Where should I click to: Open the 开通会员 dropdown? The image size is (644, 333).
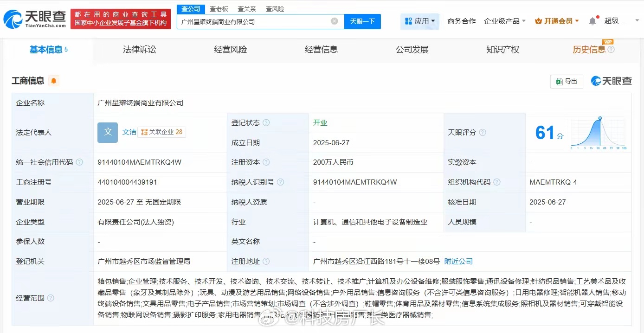tap(557, 21)
